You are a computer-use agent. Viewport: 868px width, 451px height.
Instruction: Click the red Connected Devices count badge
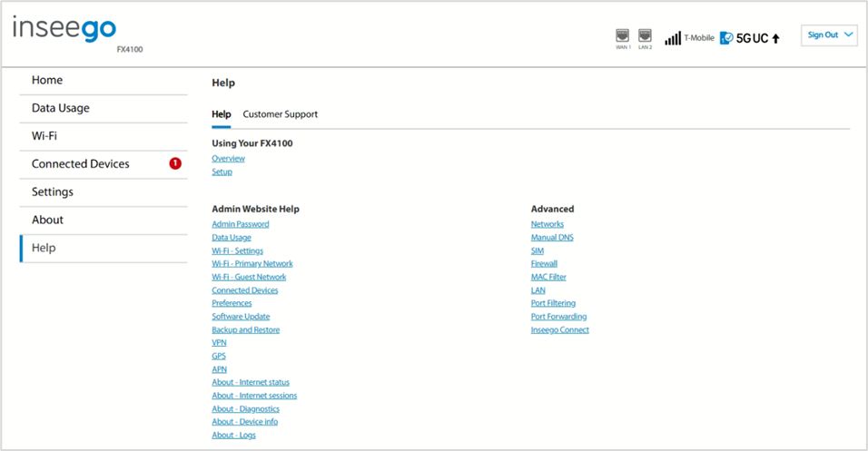coord(175,163)
